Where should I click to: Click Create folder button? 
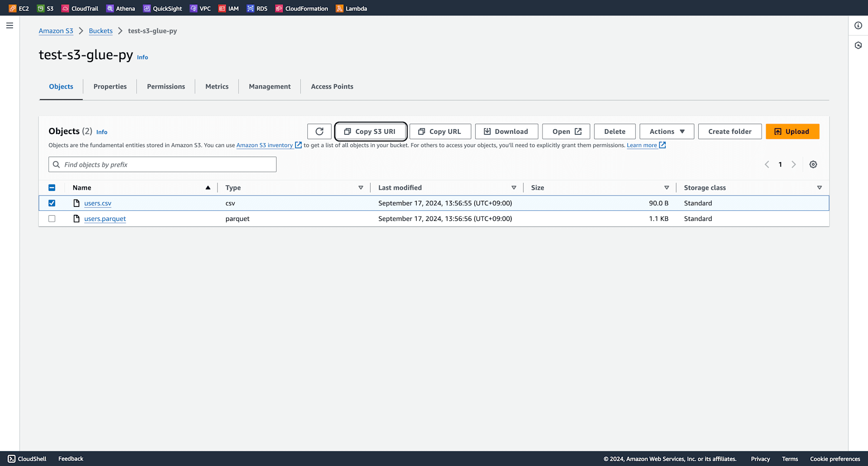pyautogui.click(x=730, y=131)
